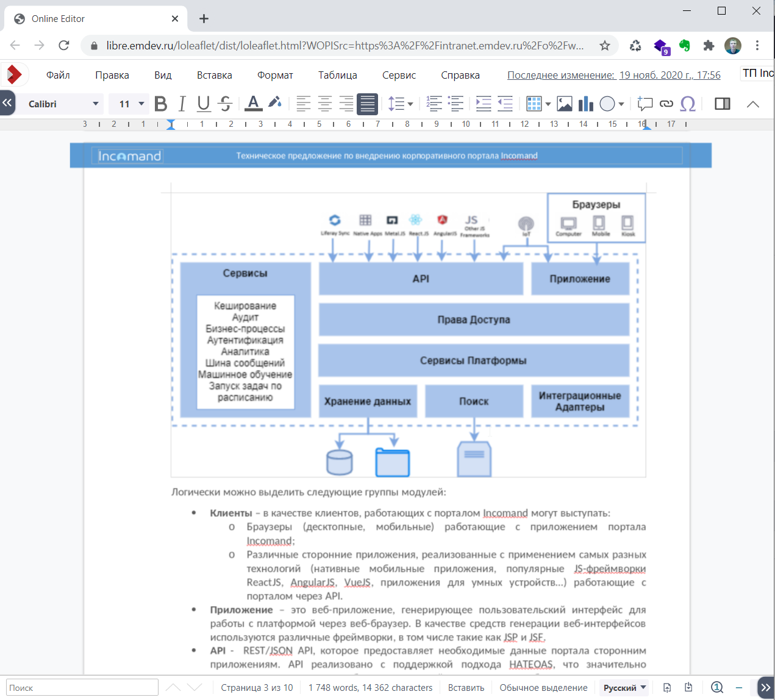This screenshot has width=775, height=700.
Task: Select the highlighting color bucket tool
Action: point(275,102)
